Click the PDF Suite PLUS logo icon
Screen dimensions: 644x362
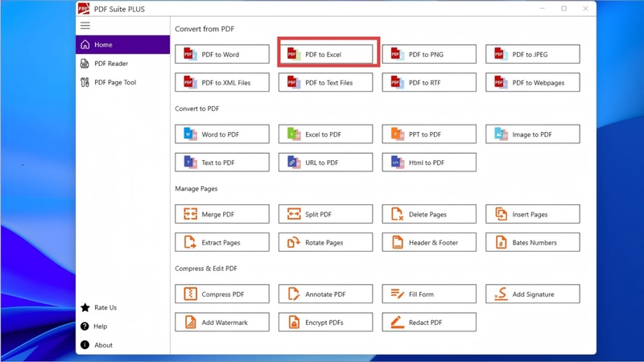click(x=84, y=9)
